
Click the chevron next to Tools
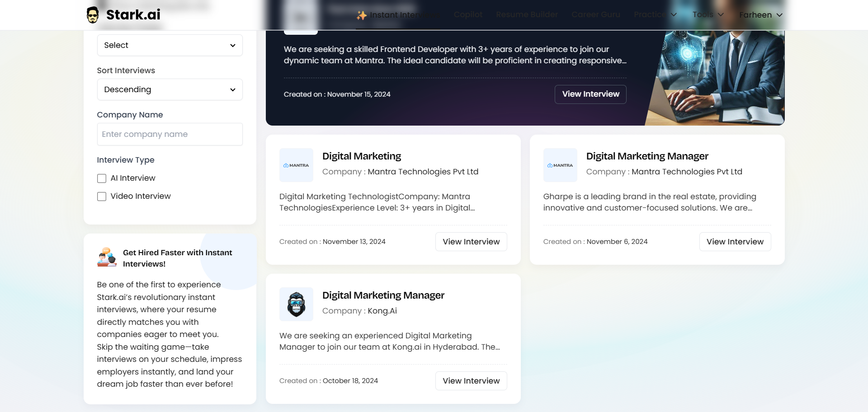pyautogui.click(x=721, y=15)
